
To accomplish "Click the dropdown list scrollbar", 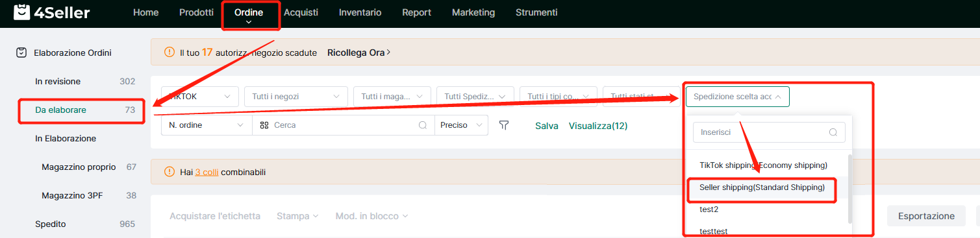I will click(850, 188).
